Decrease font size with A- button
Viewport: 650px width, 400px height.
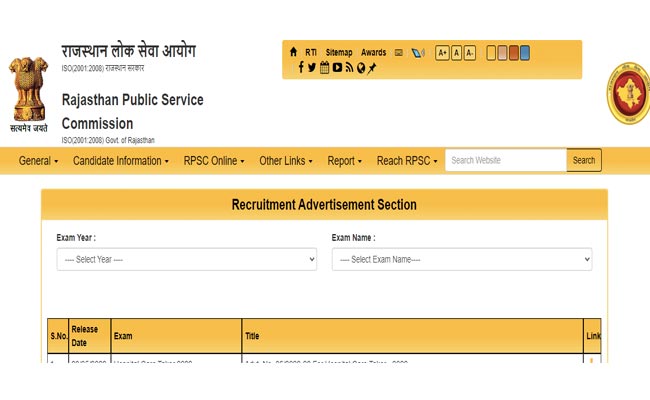coord(470,52)
